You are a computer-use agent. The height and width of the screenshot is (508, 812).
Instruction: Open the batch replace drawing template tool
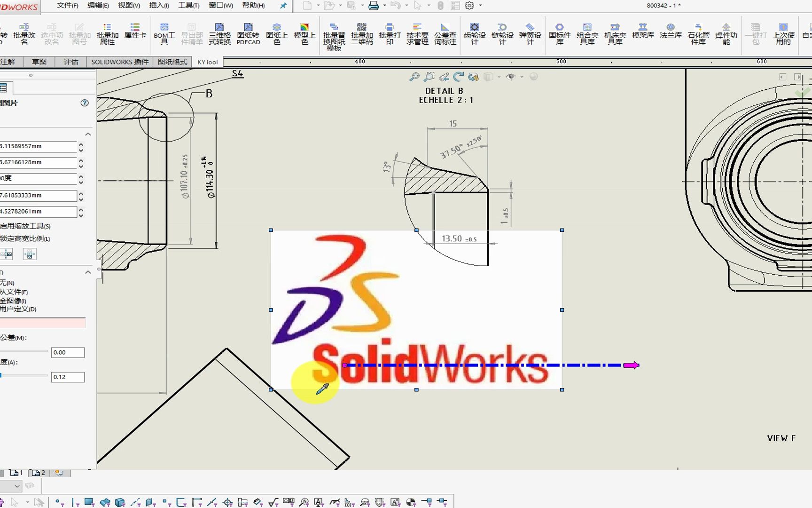334,37
